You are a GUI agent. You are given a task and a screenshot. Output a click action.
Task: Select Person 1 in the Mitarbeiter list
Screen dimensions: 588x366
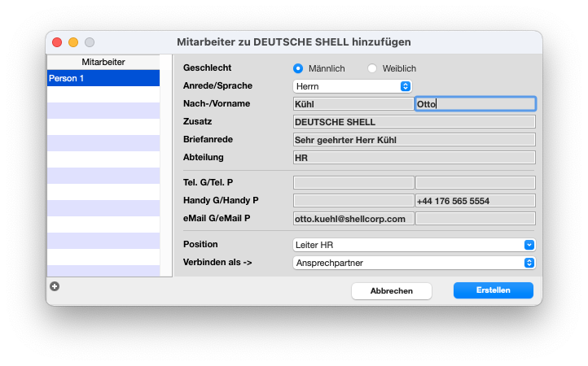pyautogui.click(x=103, y=78)
